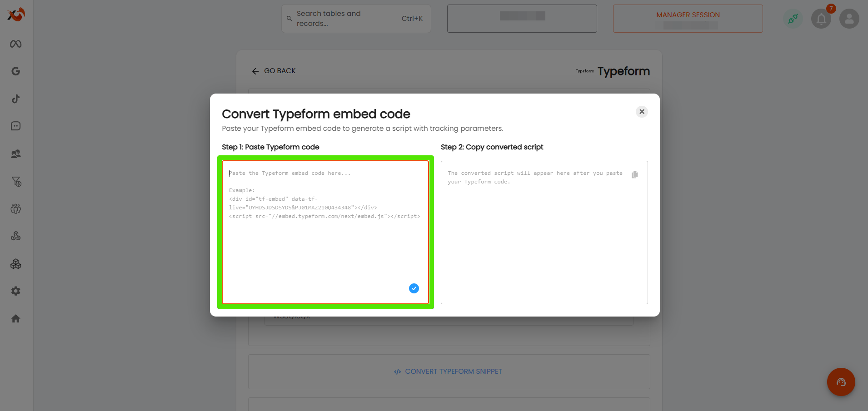Go to home via sidebar house icon
Viewport: 868px width, 411px height.
pyautogui.click(x=16, y=319)
